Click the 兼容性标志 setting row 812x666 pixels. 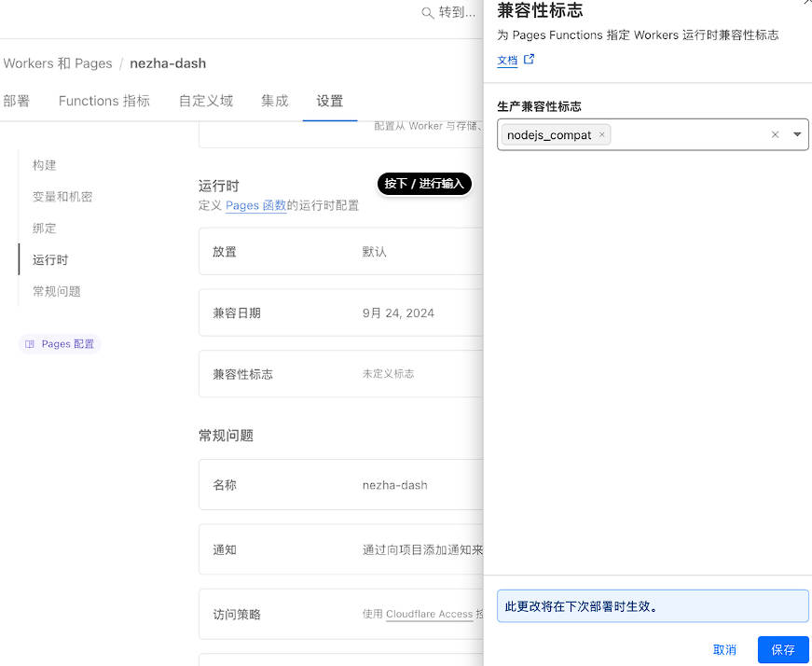point(341,374)
